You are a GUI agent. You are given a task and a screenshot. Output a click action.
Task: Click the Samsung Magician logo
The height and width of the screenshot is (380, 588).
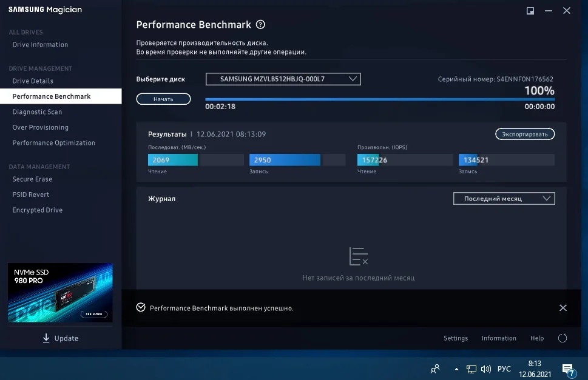click(x=45, y=10)
